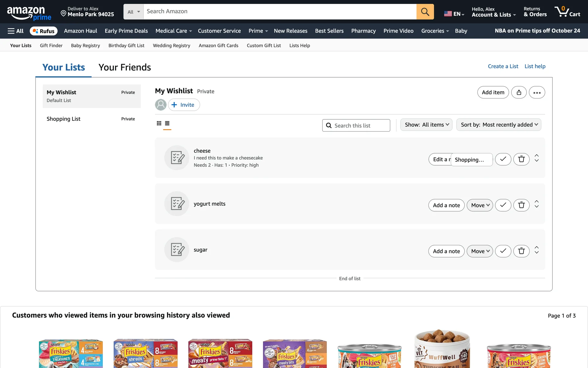Mark yogurt melts as purchased
The image size is (588, 368).
(x=503, y=205)
